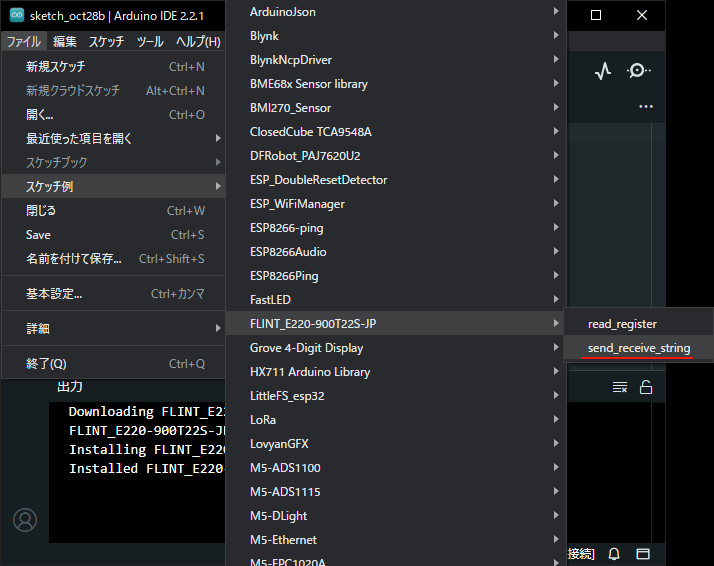Expand 最近使った項目を開く submenu
714x566 pixels.
pyautogui.click(x=114, y=138)
